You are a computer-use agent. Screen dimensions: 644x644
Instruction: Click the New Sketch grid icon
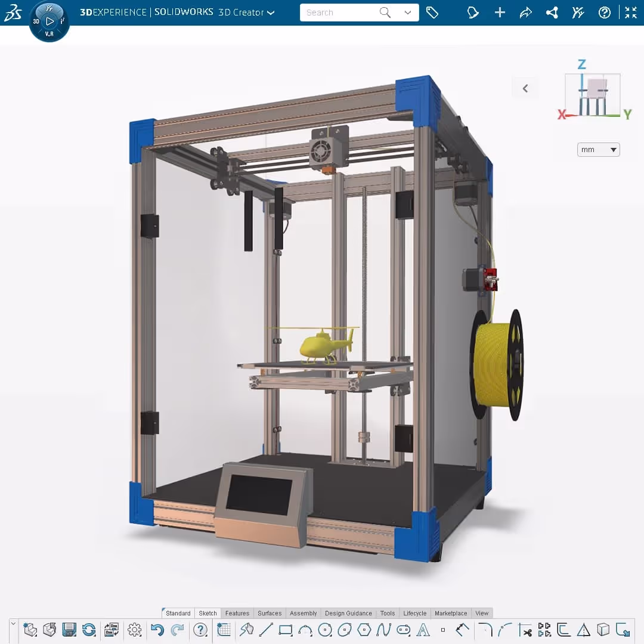click(224, 630)
